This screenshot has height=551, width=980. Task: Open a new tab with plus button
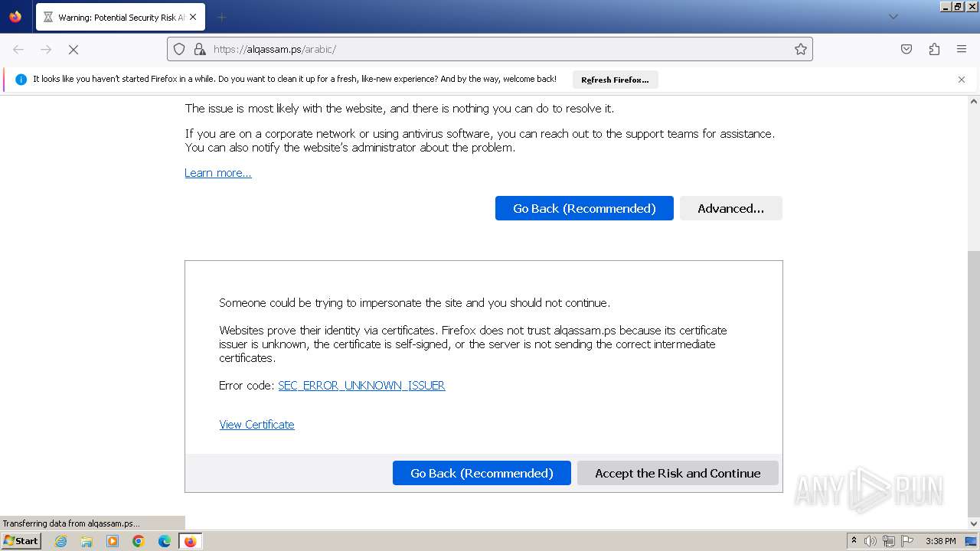tap(221, 17)
